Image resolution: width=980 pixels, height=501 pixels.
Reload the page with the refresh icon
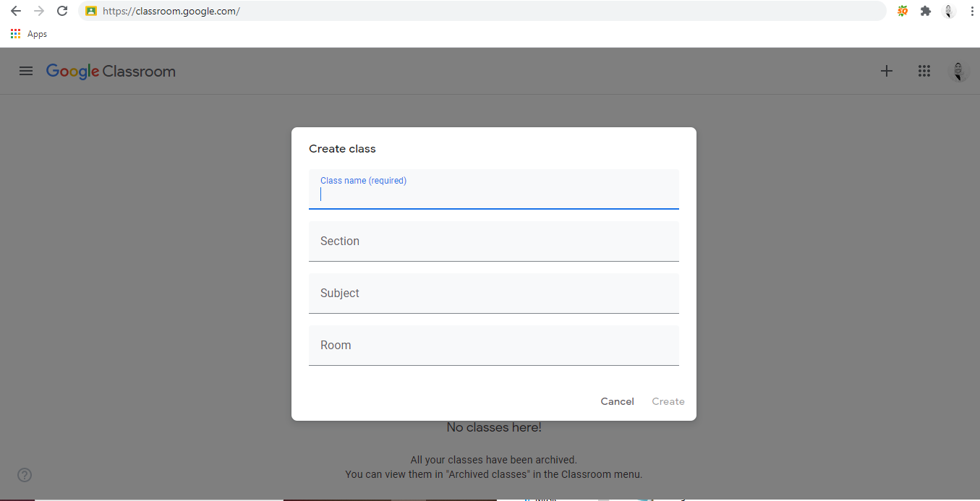click(62, 11)
